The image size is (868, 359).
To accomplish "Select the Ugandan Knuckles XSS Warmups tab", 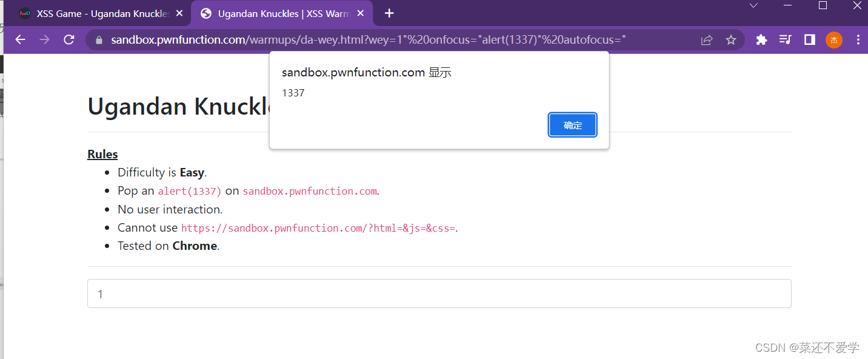I will pos(282,13).
